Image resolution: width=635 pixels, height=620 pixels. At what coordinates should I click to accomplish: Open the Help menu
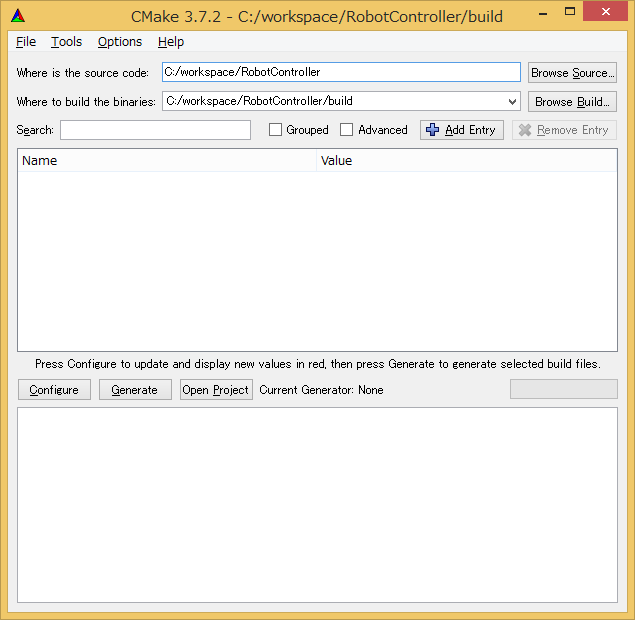click(171, 42)
